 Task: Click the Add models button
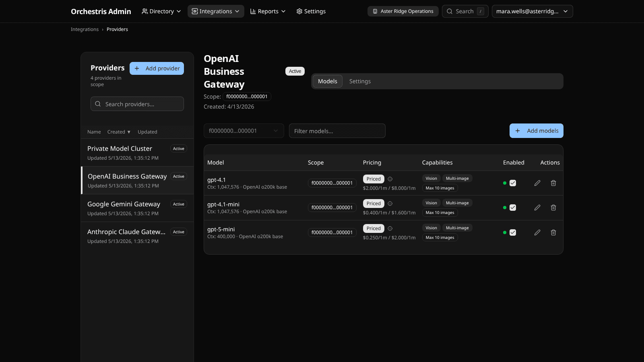(x=537, y=131)
